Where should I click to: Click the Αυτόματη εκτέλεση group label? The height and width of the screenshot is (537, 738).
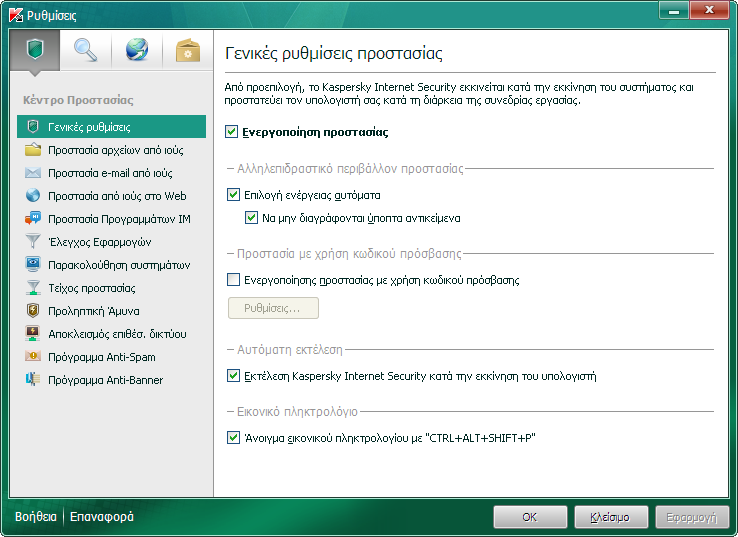[289, 350]
